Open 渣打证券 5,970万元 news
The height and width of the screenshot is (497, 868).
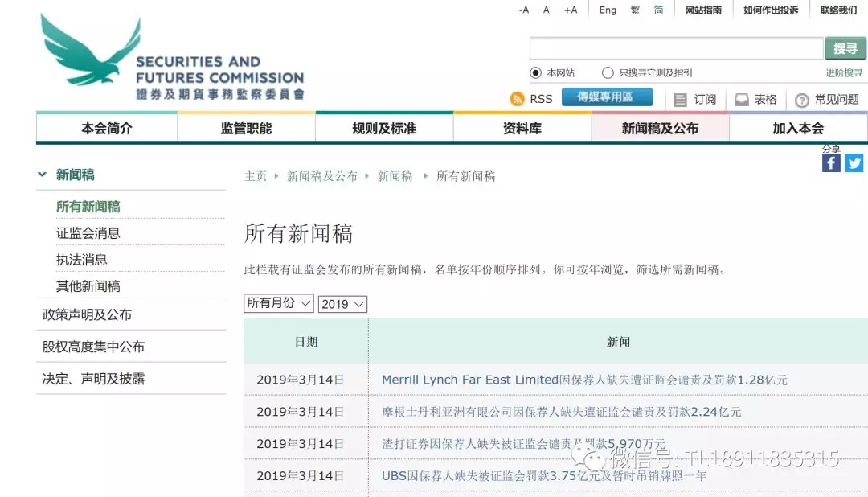coord(523,444)
